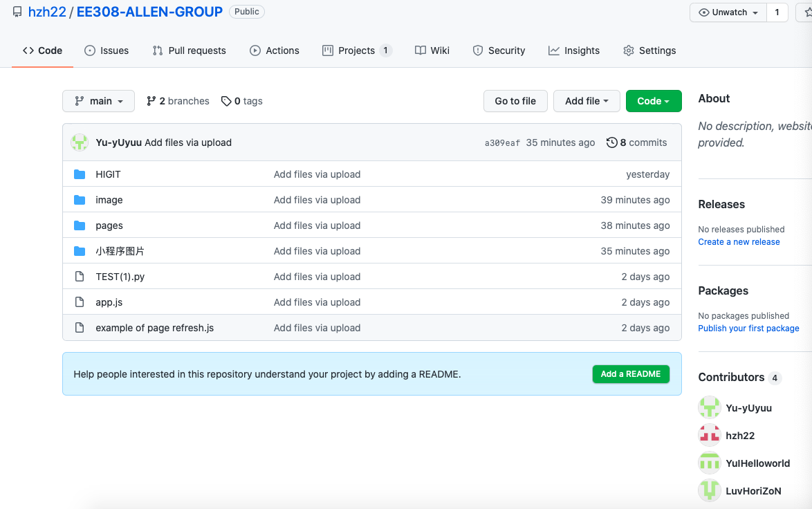This screenshot has width=812, height=509.
Task: Switch to the Security tab
Action: click(x=499, y=50)
